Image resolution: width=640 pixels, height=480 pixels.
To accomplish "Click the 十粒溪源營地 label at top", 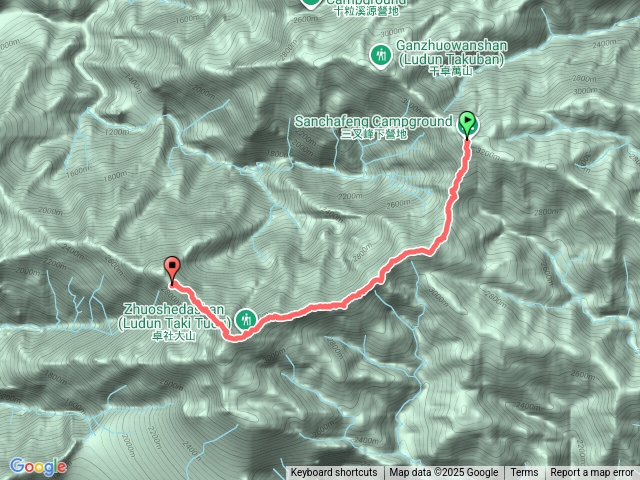I will coord(367,11).
